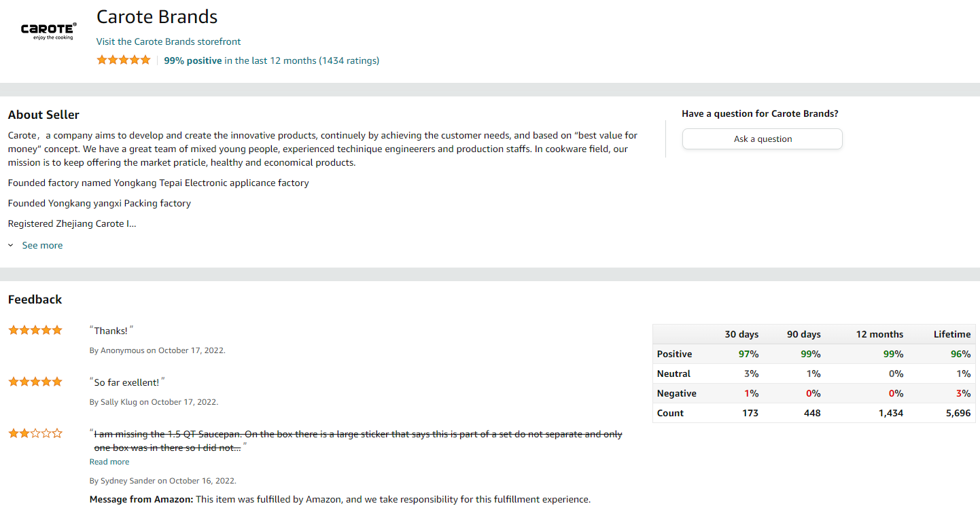Click the Ask a question button
Screen dimensions: 980x510
763,139
